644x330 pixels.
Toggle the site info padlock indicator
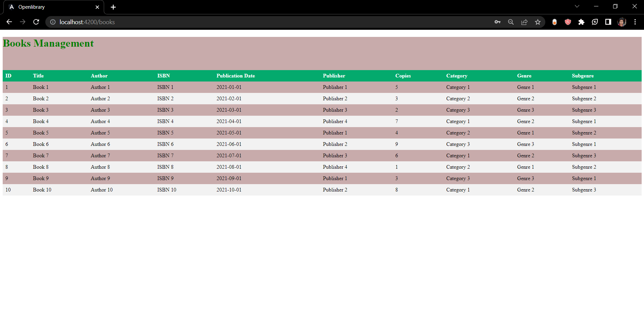pyautogui.click(x=53, y=22)
